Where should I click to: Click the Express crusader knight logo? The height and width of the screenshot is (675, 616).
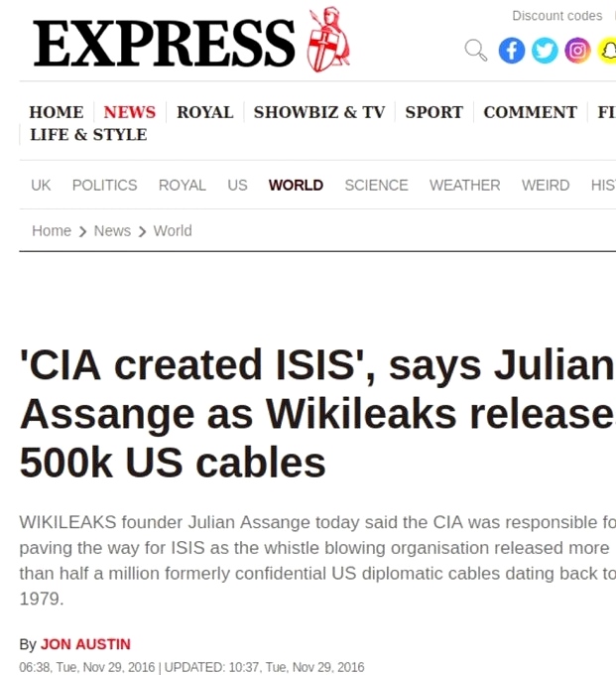tap(328, 40)
